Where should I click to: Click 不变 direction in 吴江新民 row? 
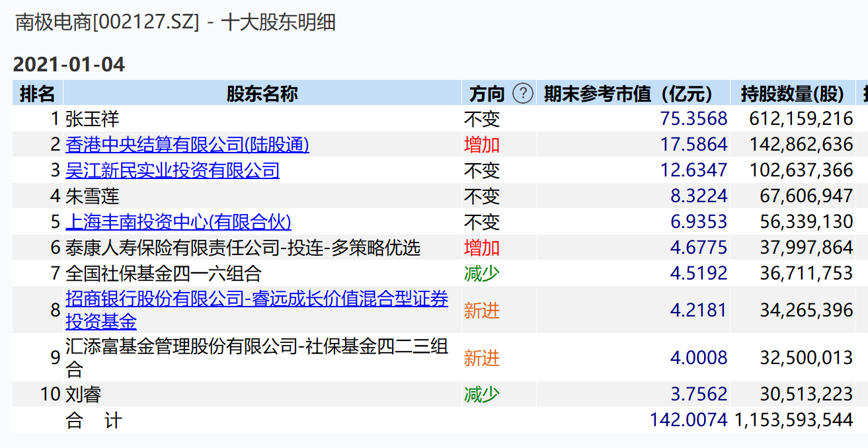(482, 170)
